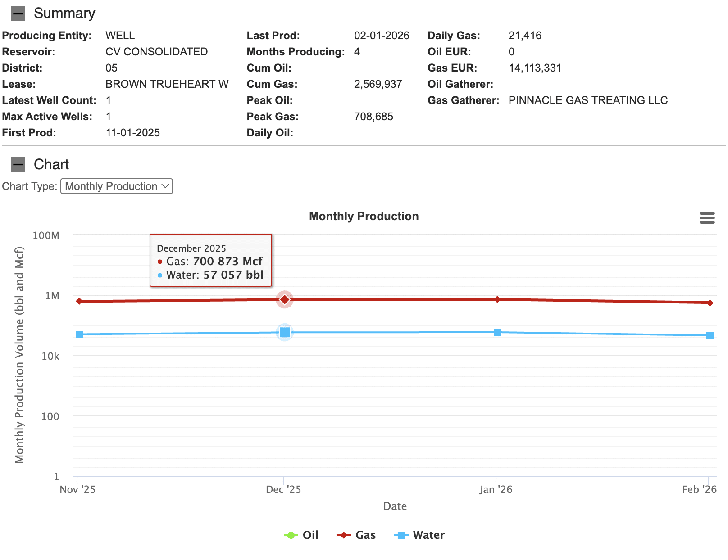Screen dimensions: 728x560
Task: Click the Gas data point for December 2025
Action: point(284,299)
